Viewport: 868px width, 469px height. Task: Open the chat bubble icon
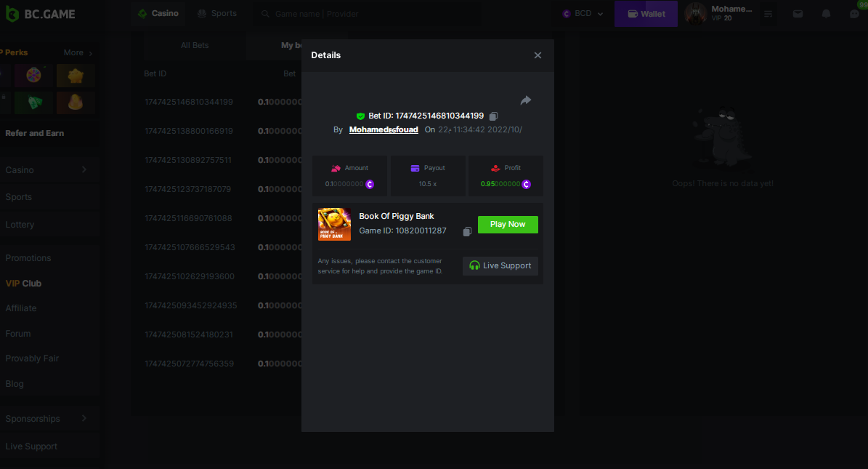854,14
